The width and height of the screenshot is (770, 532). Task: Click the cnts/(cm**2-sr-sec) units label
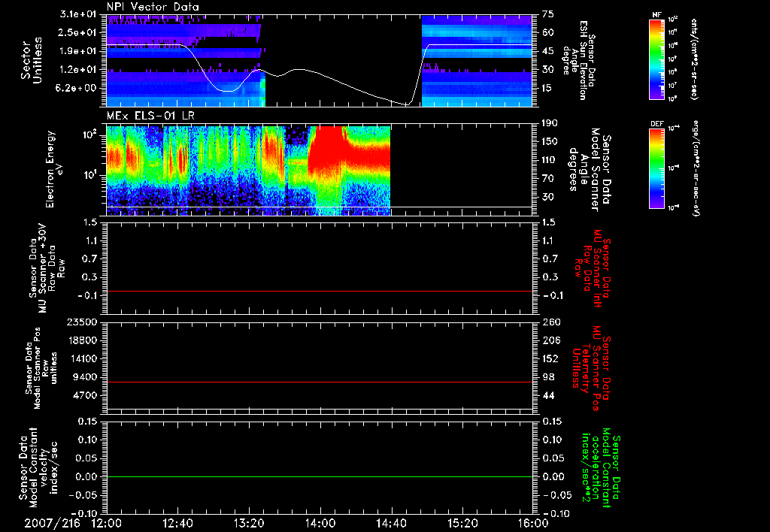[x=695, y=59]
